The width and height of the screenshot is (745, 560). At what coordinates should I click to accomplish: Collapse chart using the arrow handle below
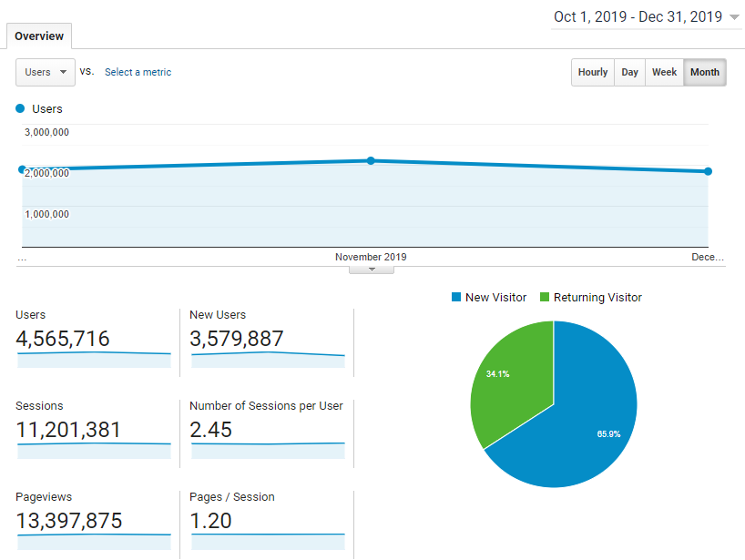[371, 269]
